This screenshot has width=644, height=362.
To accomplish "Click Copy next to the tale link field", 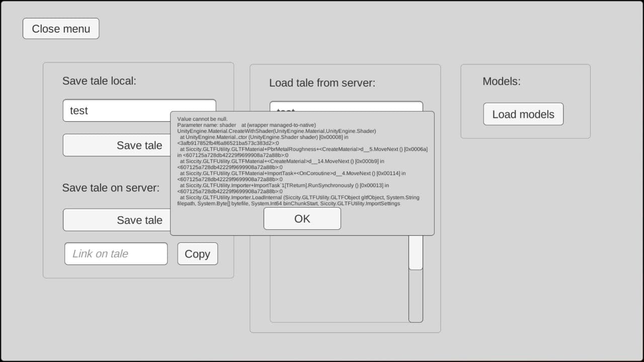I will (x=197, y=253).
